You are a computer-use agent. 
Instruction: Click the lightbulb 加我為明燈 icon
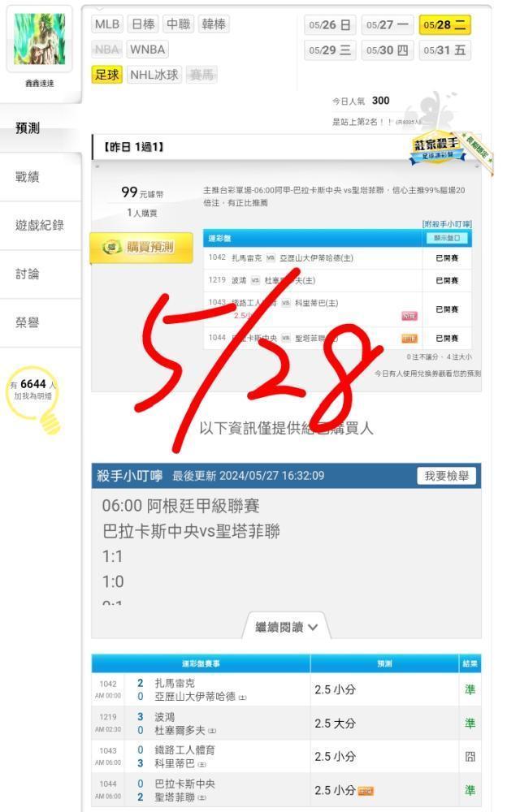point(34,398)
